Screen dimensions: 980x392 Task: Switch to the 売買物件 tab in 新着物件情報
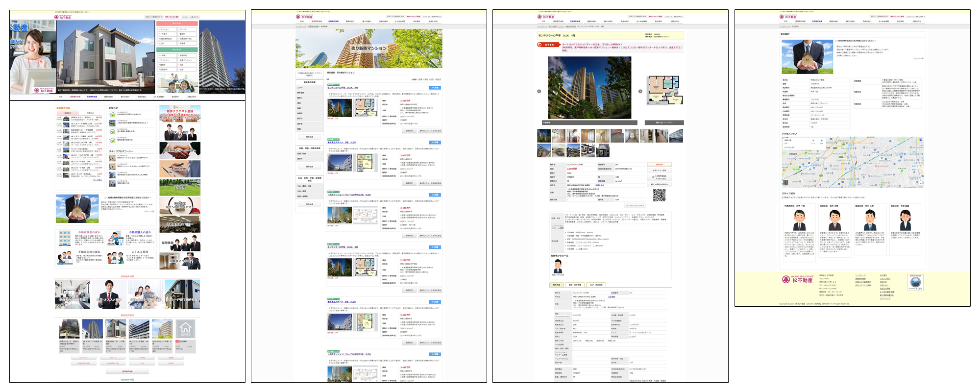[91, 113]
